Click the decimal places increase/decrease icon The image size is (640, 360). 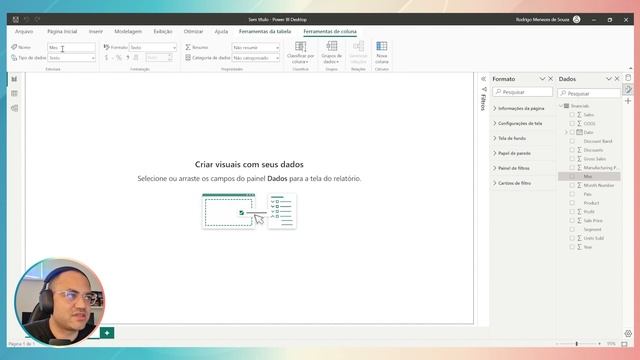pyautogui.click(x=136, y=58)
